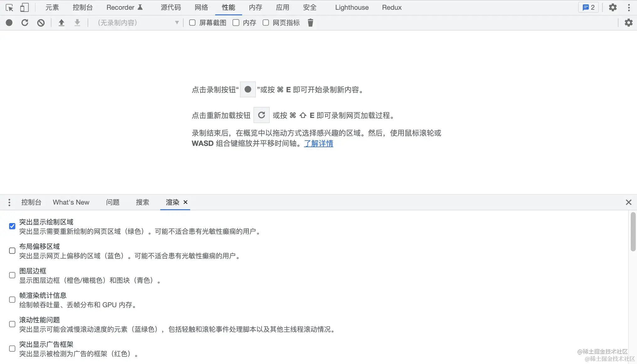
Task: Open the recordings dropdown showing 无录制内容
Action: (x=137, y=23)
